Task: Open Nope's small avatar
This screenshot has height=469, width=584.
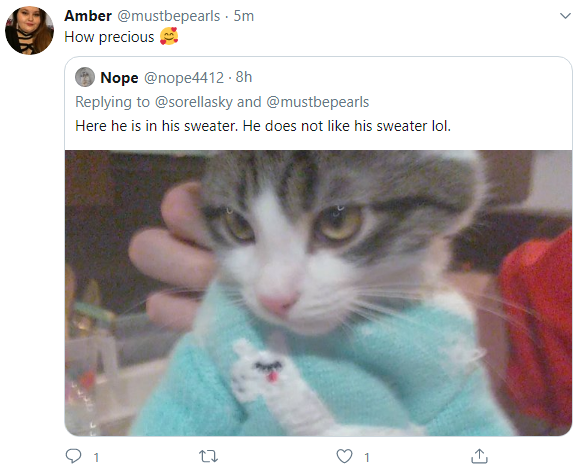Action: click(x=85, y=77)
